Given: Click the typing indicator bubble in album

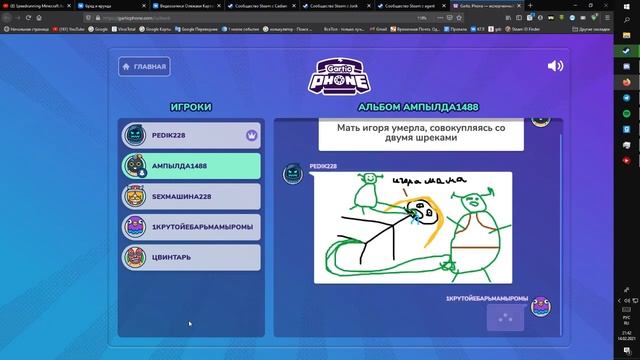Looking at the screenshot, I should tap(505, 317).
